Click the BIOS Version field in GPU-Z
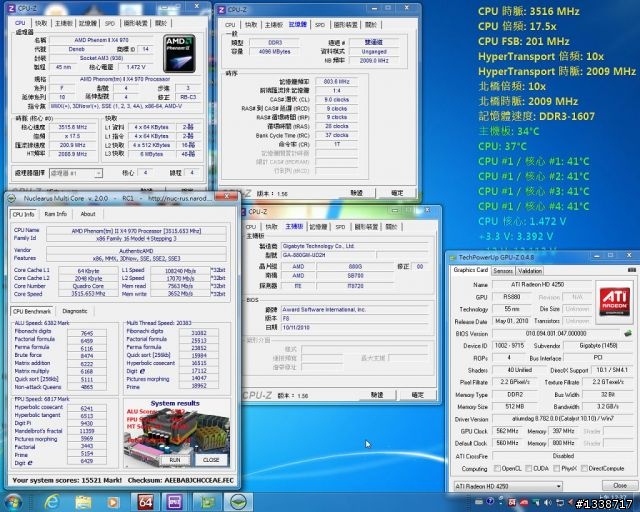The image size is (640, 512). [x=556, y=334]
